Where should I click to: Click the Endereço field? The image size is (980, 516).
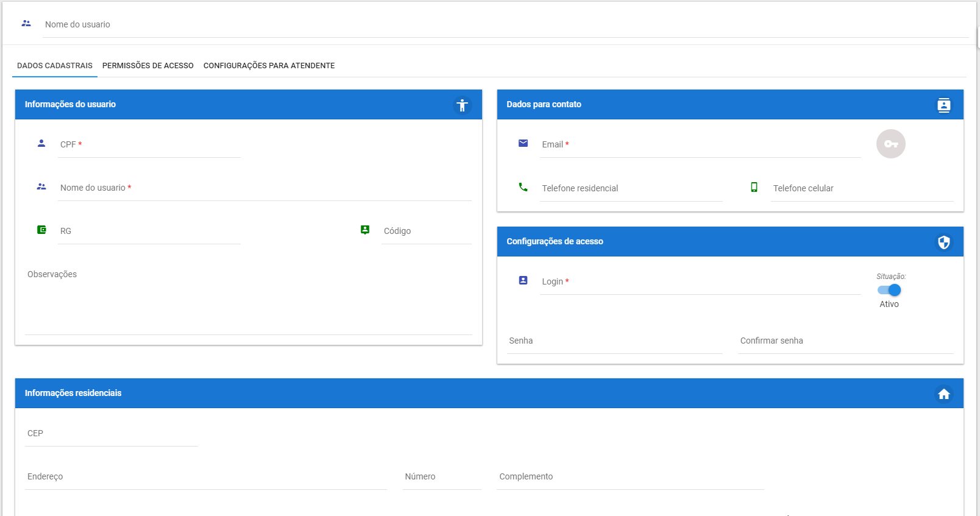pos(206,477)
